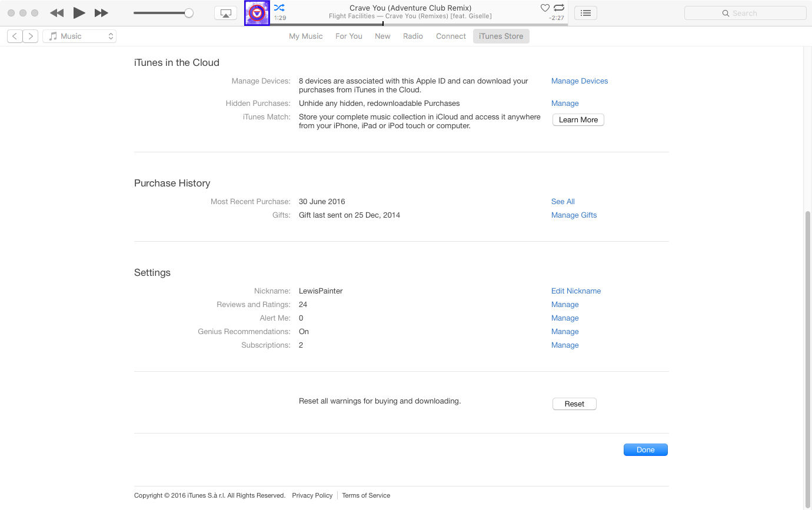Viewport: 812px width, 510px height.
Task: Start playback with the play button
Action: [x=79, y=13]
